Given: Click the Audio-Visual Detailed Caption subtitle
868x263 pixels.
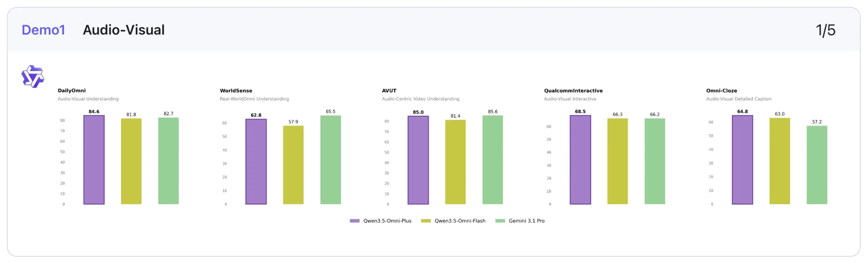Looking at the screenshot, I should (x=738, y=99).
